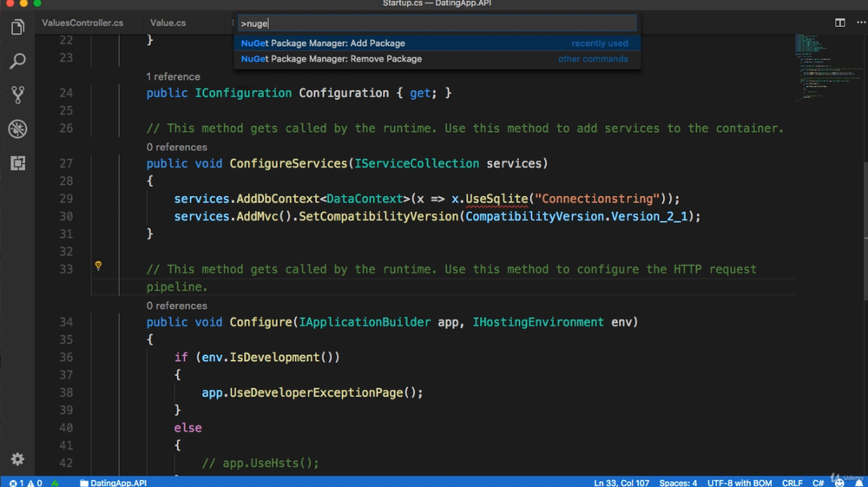Screen dimensions: 868x487
Task: Click the macOS yellow minimize window button
Action: coord(23,3)
